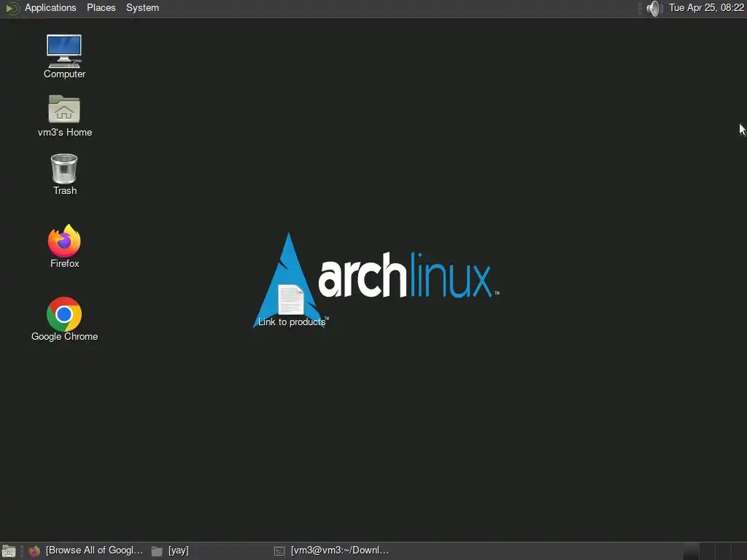Click the terminal icon in the taskbar
The image size is (747, 560).
coord(279,551)
